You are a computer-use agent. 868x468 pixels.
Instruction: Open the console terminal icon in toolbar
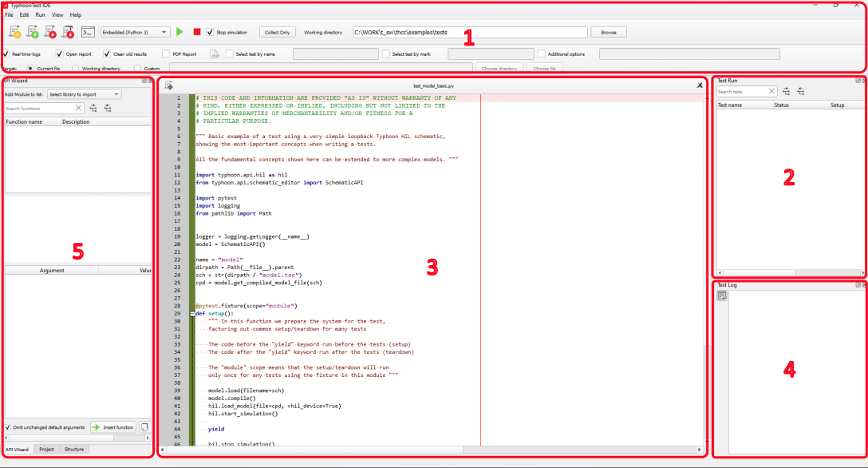point(89,32)
